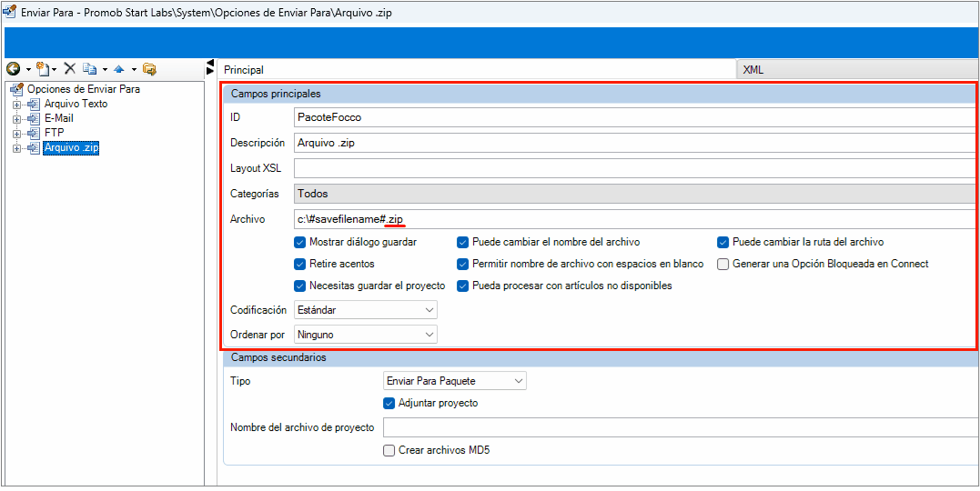Select Arquivo .zip in the tree
The image size is (980, 491).
click(71, 148)
